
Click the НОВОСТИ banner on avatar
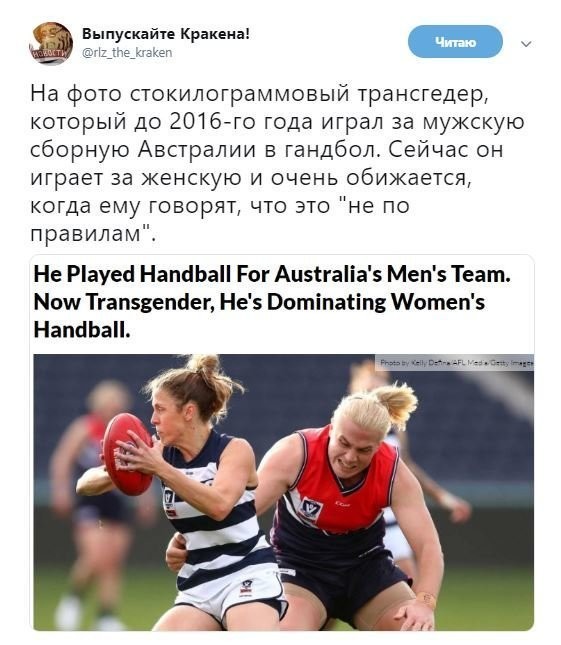pos(49,53)
